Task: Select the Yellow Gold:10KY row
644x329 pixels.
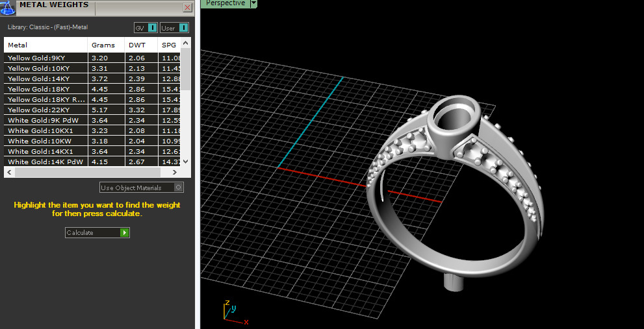Action: pyautogui.click(x=92, y=68)
